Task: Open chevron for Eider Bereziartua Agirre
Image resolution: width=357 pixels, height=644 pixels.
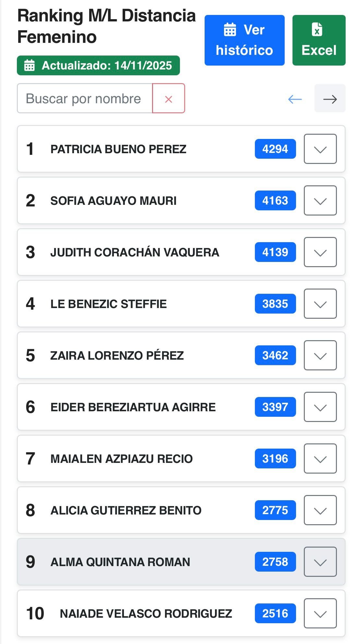Action: pyautogui.click(x=320, y=407)
